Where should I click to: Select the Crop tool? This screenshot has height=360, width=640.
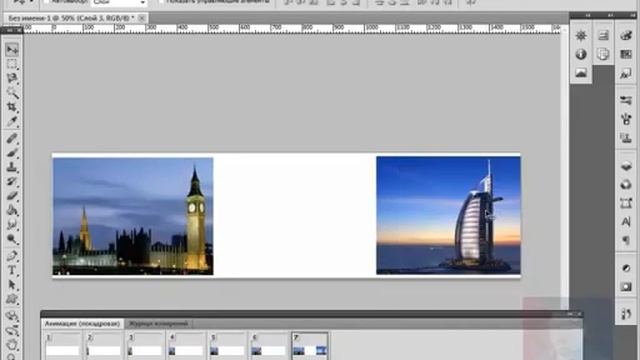click(x=12, y=107)
